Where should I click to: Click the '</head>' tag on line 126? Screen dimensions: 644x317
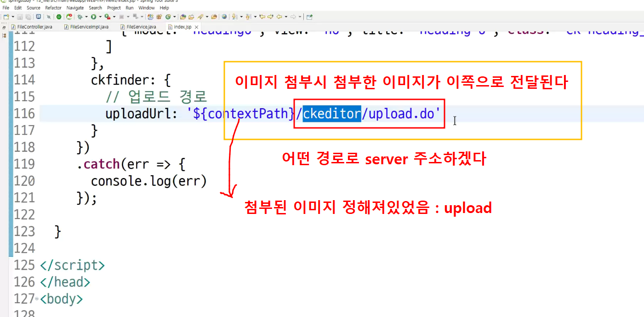point(65,282)
